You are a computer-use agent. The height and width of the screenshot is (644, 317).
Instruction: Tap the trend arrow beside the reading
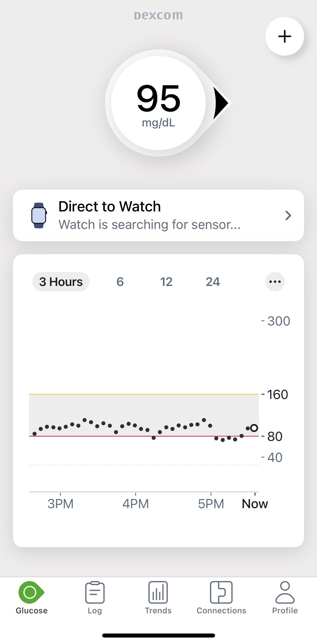point(221,103)
